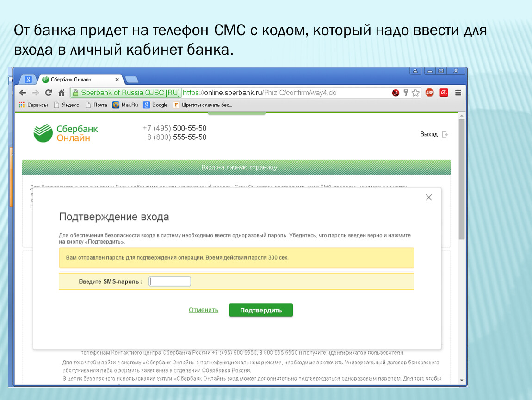The image size is (532, 400).
Task: Open the Почта bookmark
Action: (96, 105)
